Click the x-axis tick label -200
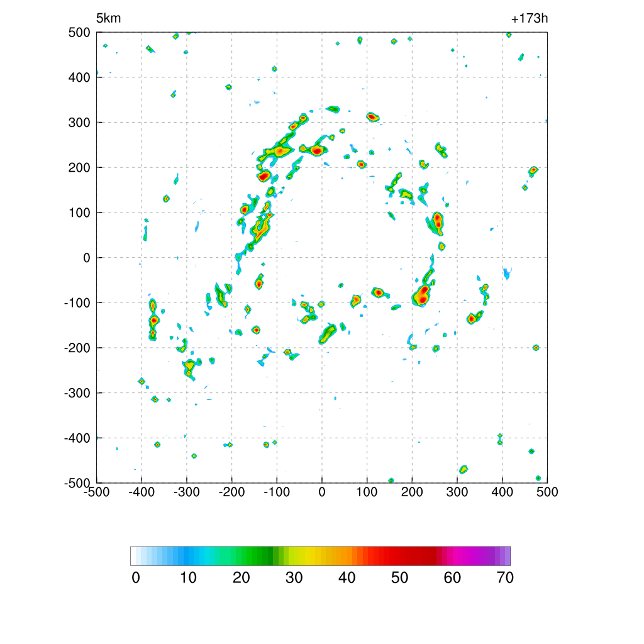This screenshot has width=644, height=644. (231, 492)
